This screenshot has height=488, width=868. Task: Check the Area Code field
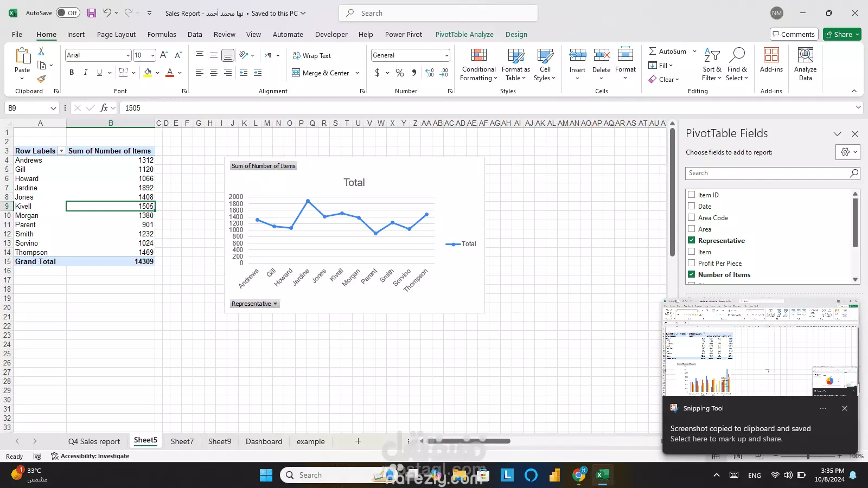coord(691,217)
